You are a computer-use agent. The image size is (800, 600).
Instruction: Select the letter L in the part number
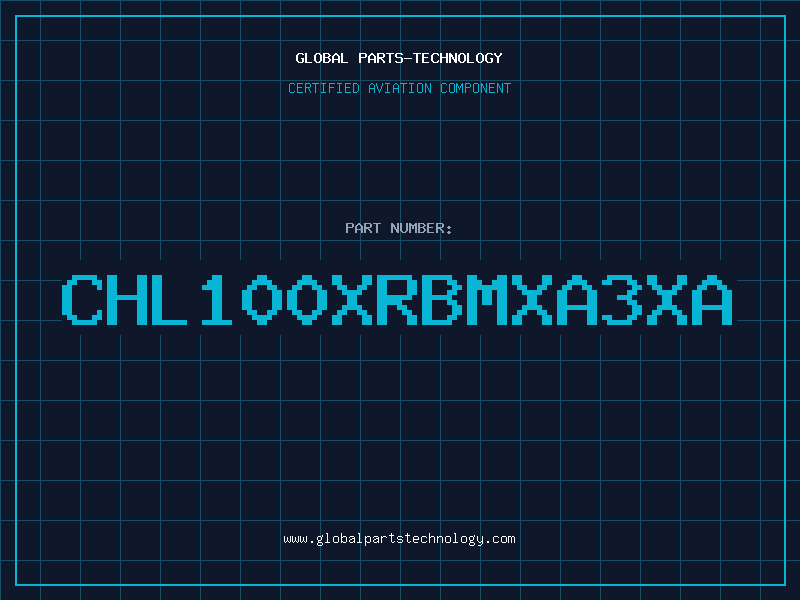click(169, 299)
